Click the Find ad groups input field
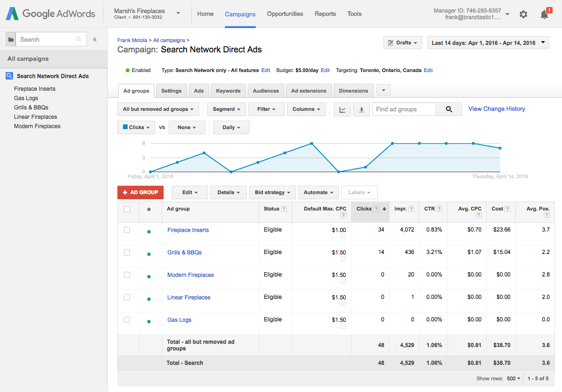 [x=404, y=109]
